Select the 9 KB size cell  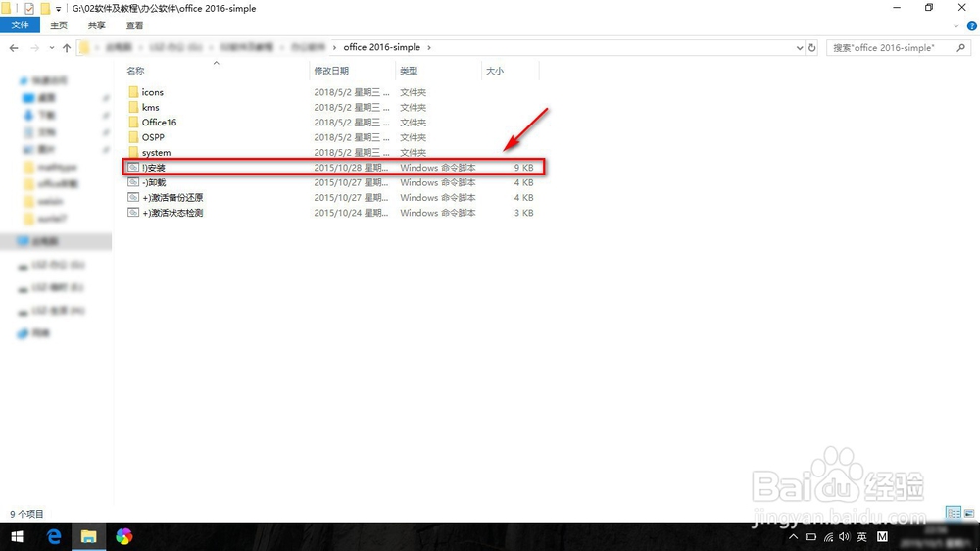coord(523,167)
